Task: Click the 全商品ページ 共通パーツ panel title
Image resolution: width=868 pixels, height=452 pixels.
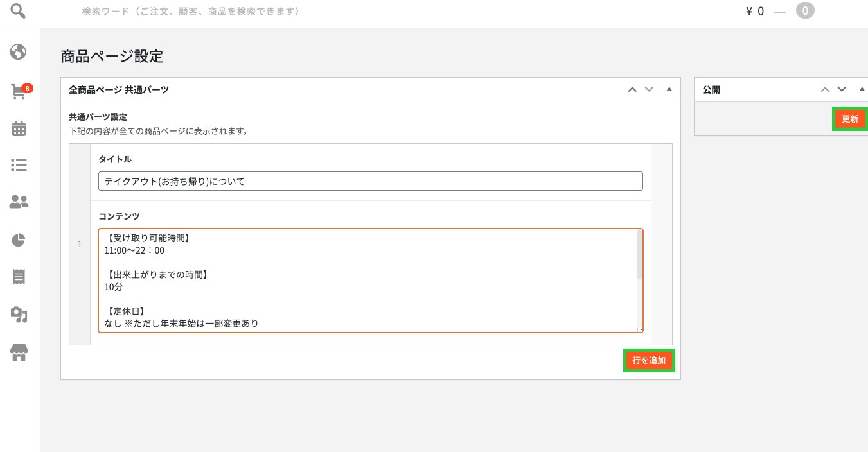Action: 119,90
